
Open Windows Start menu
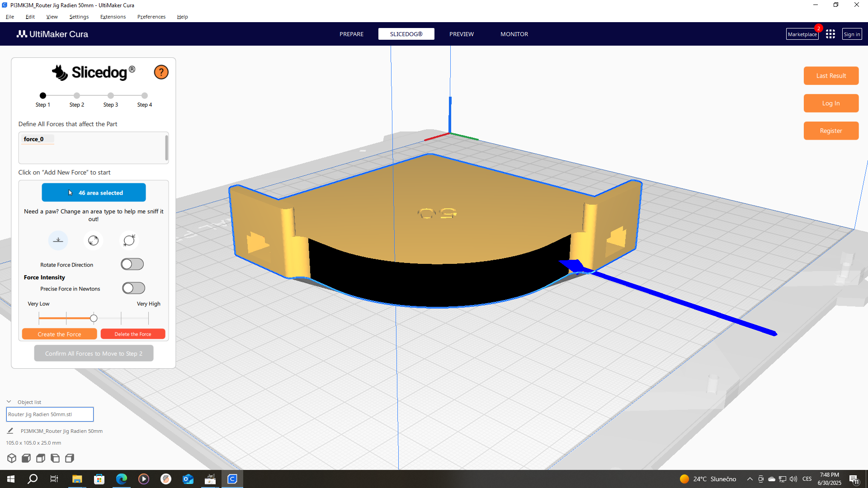click(x=11, y=479)
